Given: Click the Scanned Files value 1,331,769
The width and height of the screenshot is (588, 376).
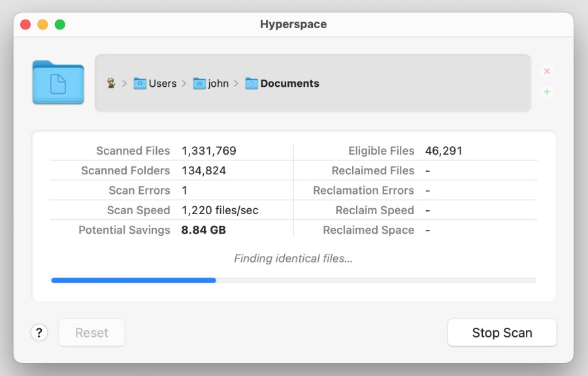Looking at the screenshot, I should click(209, 151).
